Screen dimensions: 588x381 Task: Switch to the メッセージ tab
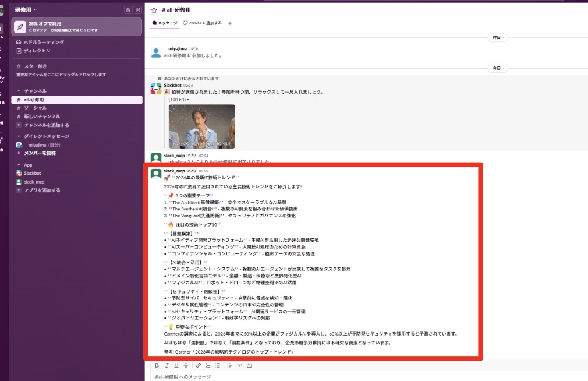(165, 23)
